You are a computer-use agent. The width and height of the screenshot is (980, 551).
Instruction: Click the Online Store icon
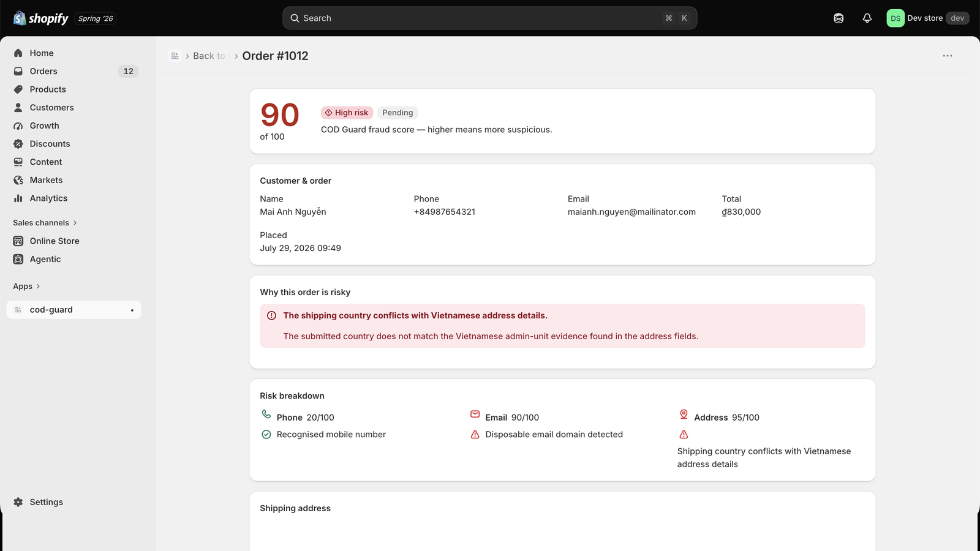coord(18,241)
